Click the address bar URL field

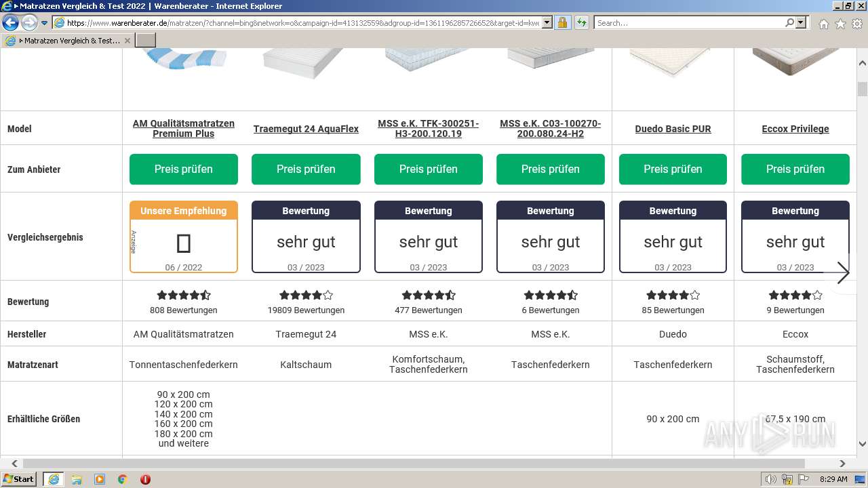[302, 23]
